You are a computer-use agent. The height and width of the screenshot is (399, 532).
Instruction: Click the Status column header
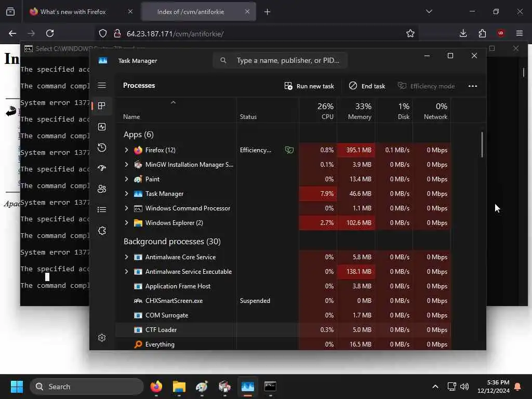pyautogui.click(x=268, y=111)
